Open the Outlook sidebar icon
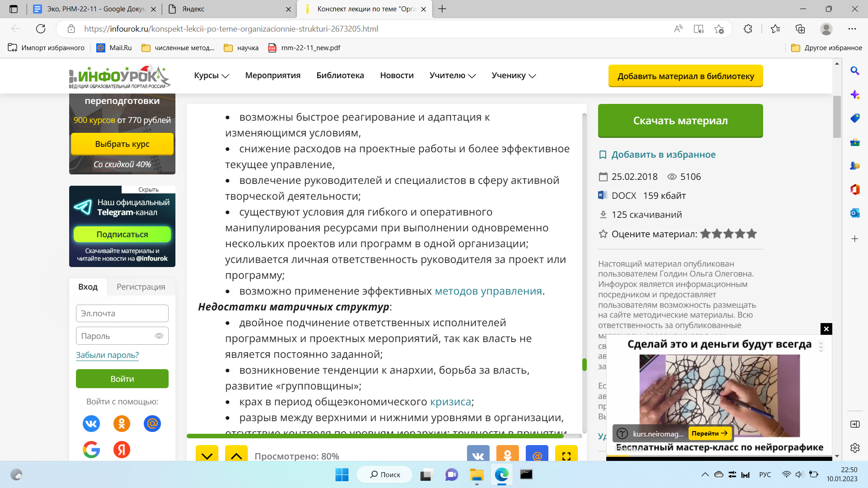This screenshot has height=488, width=868. click(x=854, y=213)
